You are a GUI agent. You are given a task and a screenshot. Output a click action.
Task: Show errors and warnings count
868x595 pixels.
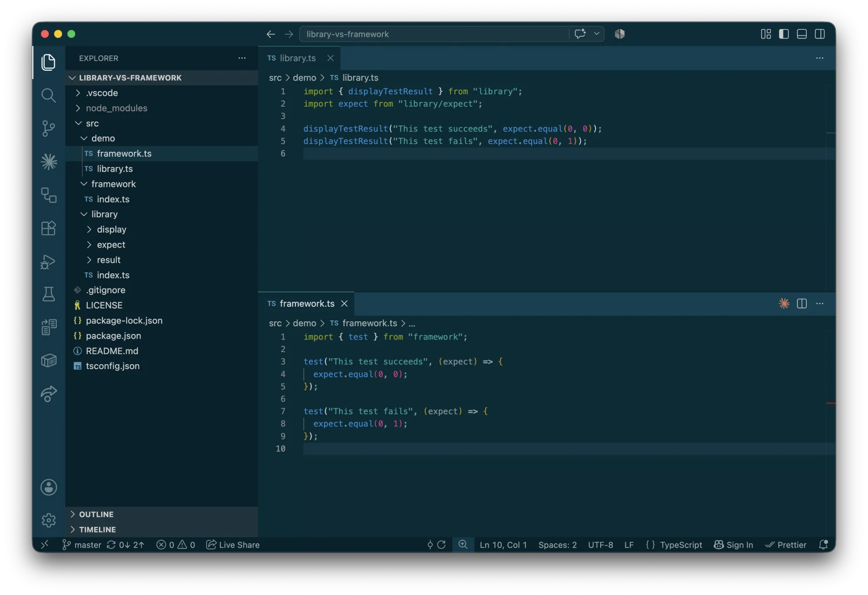[x=176, y=545]
